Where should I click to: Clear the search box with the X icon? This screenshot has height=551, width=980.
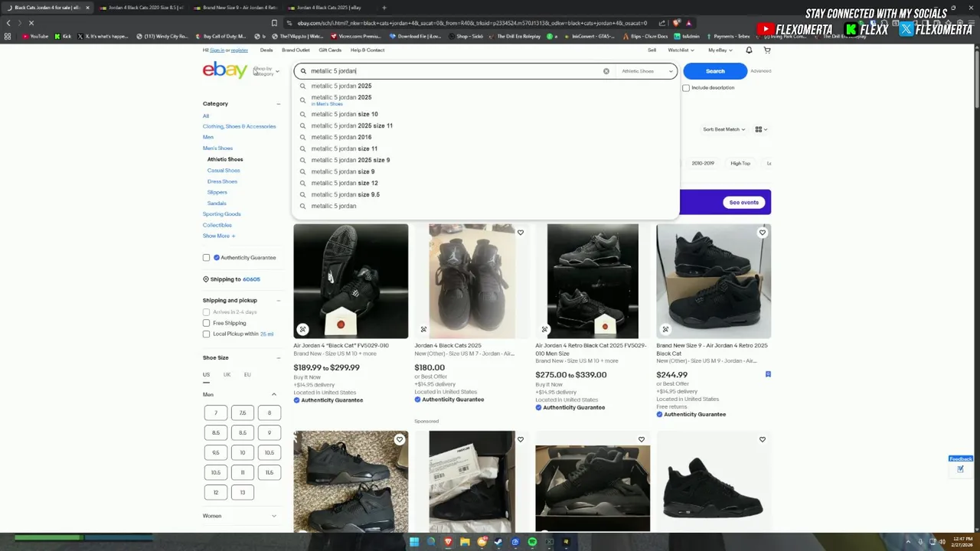pos(606,71)
